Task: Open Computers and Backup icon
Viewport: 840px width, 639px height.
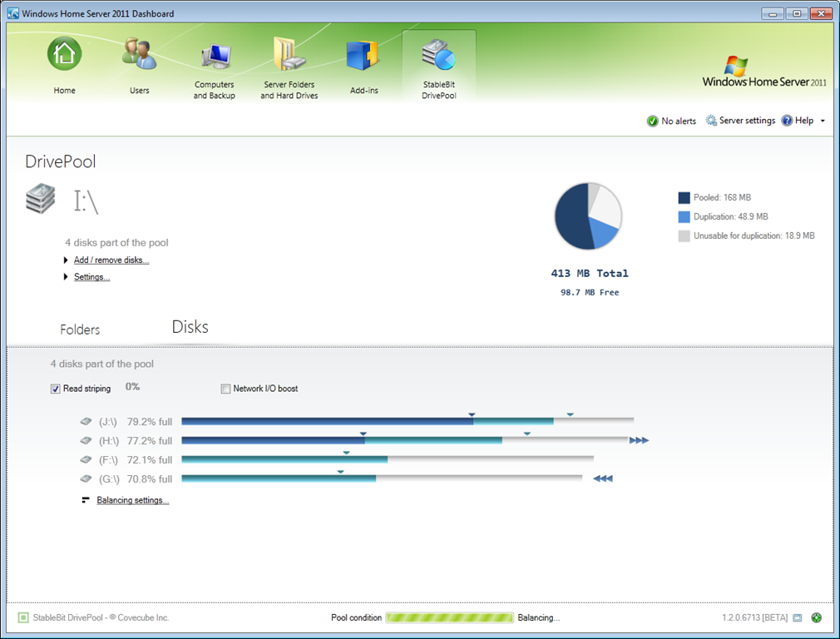Action: [x=215, y=55]
